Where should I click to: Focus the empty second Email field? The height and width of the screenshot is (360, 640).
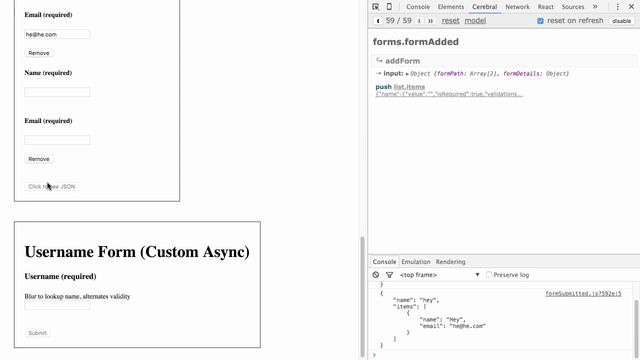click(57, 140)
